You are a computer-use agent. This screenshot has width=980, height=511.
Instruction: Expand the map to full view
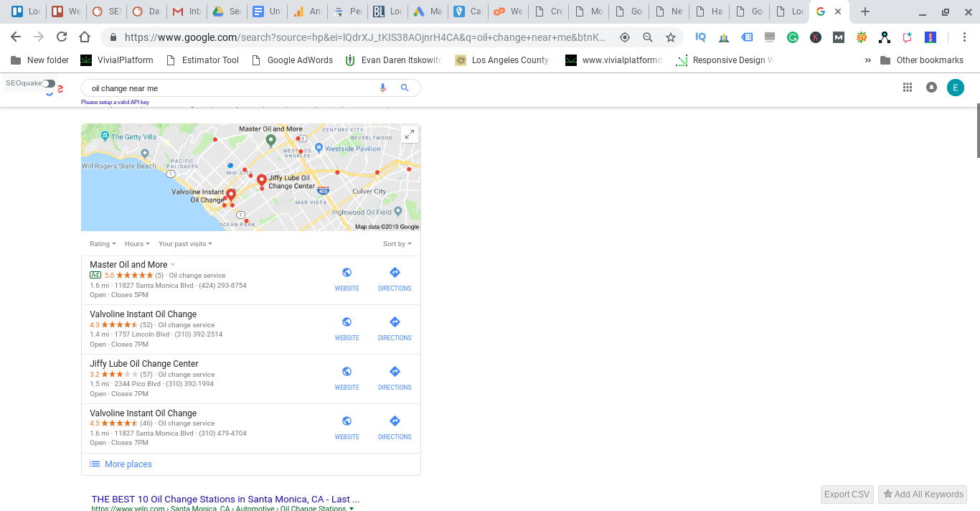click(x=410, y=134)
